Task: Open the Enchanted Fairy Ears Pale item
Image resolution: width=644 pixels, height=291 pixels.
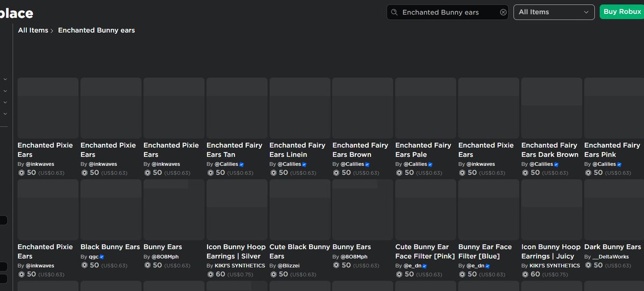Action: (x=423, y=150)
